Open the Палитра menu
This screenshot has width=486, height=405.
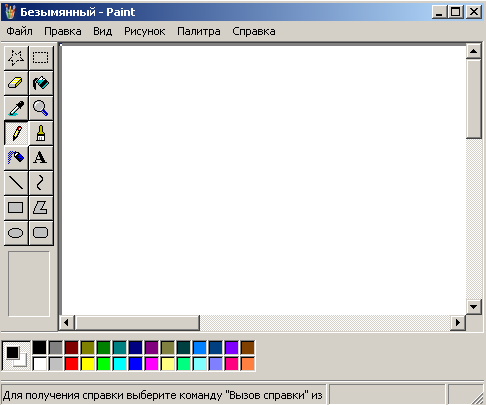[199, 31]
